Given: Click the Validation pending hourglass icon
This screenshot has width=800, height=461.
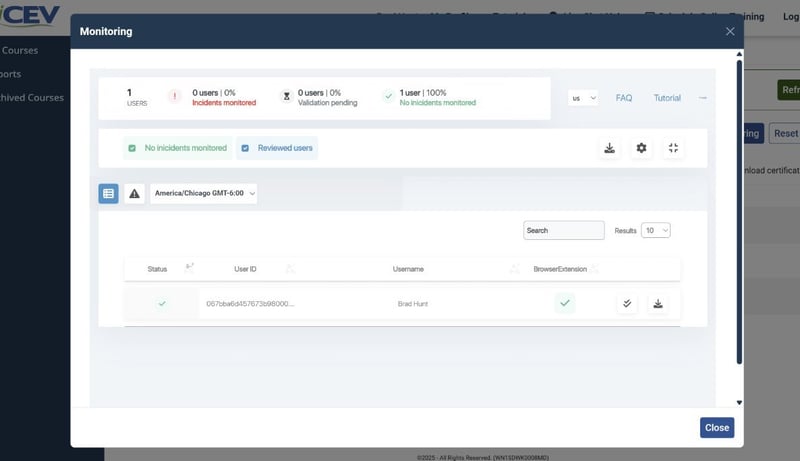Looking at the screenshot, I should pos(286,96).
